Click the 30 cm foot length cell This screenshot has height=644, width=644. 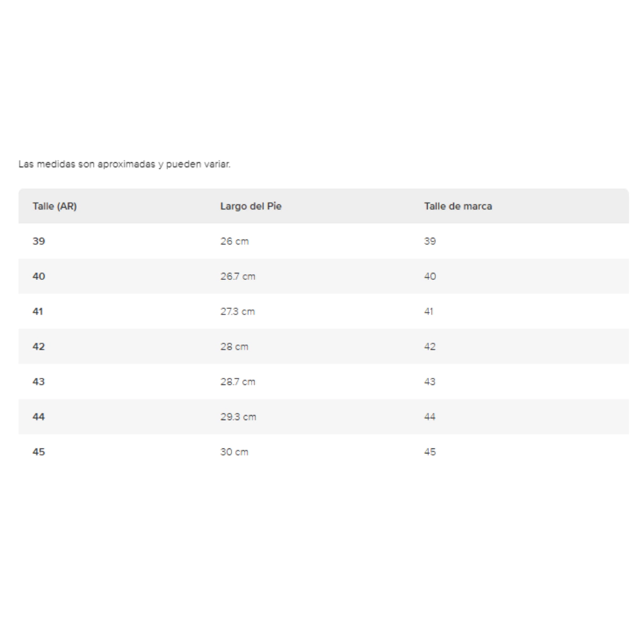[x=235, y=452]
